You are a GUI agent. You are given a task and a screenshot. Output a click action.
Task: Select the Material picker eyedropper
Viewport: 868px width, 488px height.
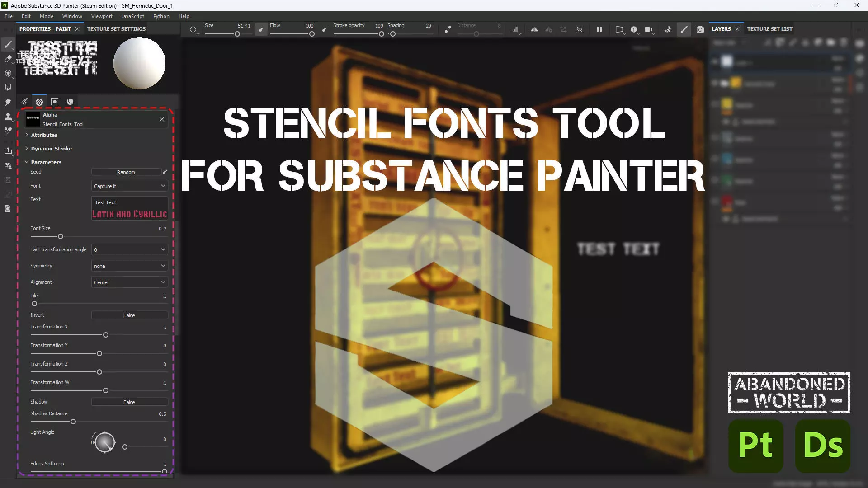pos(8,131)
